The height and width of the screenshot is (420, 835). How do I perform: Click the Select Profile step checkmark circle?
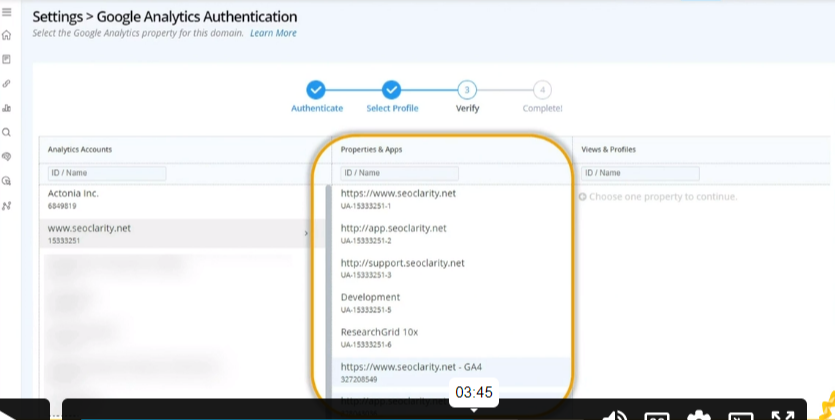tap(392, 90)
